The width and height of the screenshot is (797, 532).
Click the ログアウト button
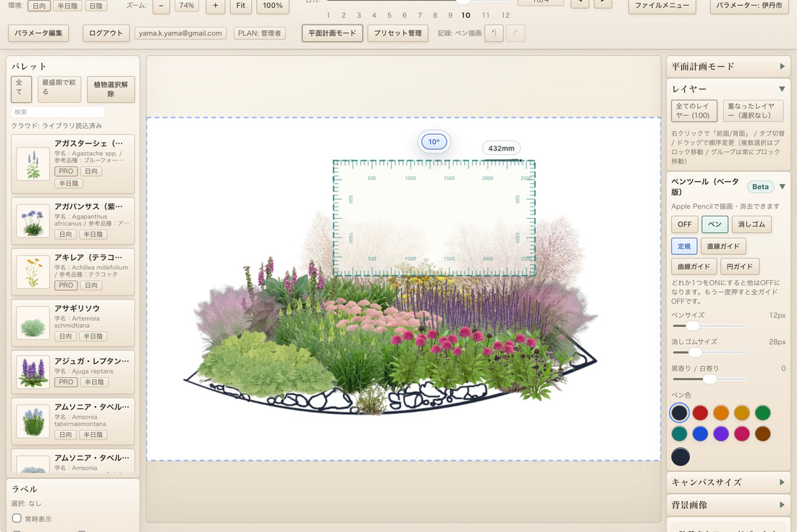point(106,33)
